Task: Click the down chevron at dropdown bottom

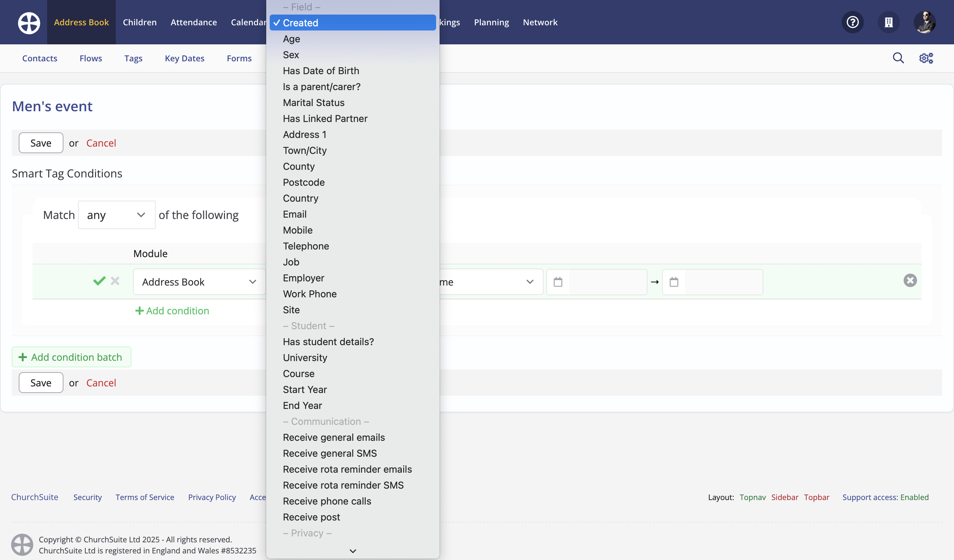Action: coord(353,551)
